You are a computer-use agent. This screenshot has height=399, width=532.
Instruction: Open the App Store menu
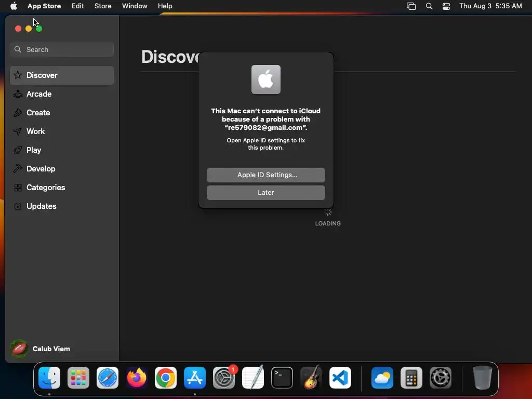[x=44, y=6]
